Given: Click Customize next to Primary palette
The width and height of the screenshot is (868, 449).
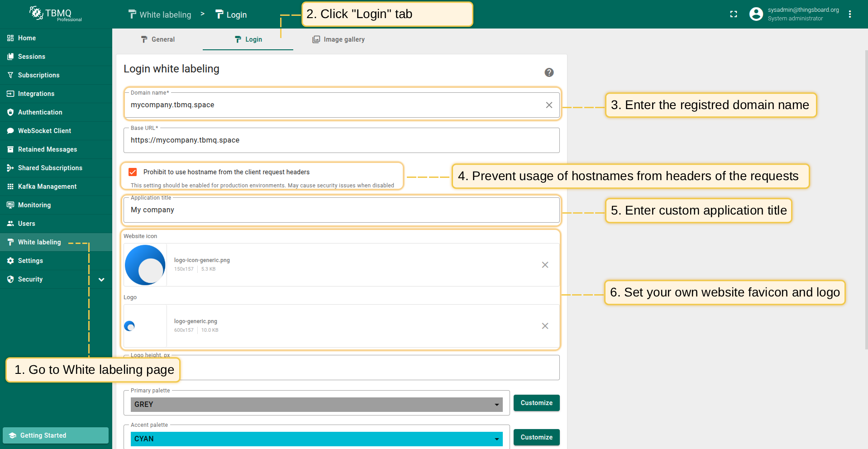Looking at the screenshot, I should pyautogui.click(x=536, y=403).
